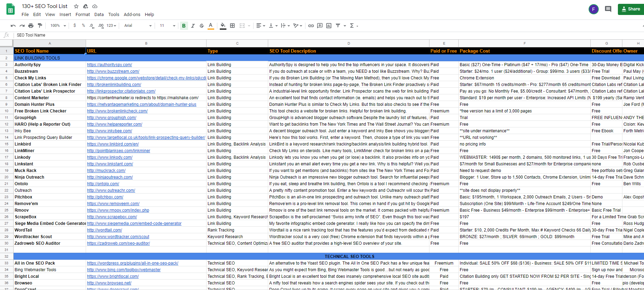Open the Format menu

83,15
